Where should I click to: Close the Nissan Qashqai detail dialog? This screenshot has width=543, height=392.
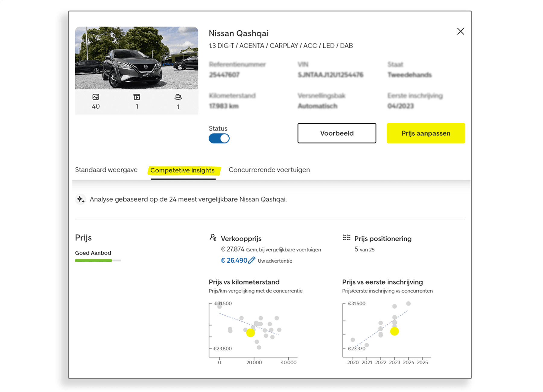(x=460, y=31)
